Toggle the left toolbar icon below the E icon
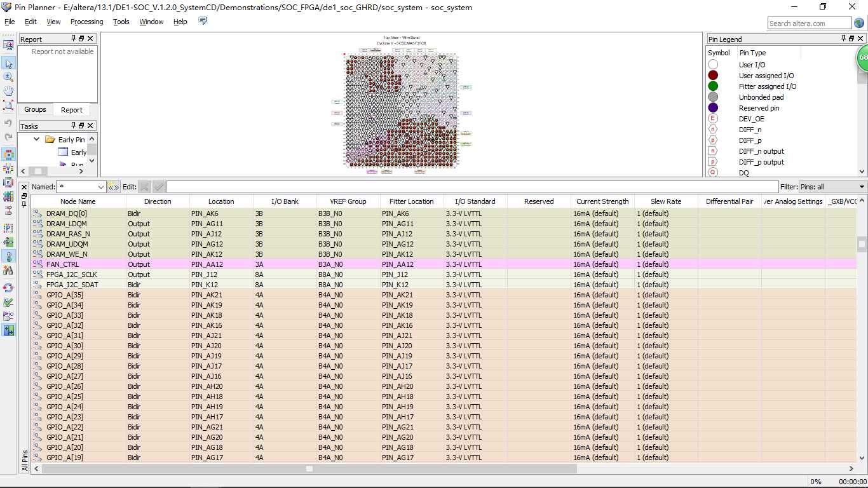 click(8, 196)
